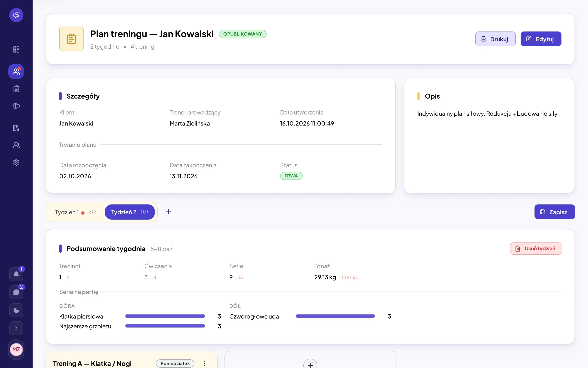Click the tonnage value 2933 kg
This screenshot has height=368, width=588.
(325, 277)
